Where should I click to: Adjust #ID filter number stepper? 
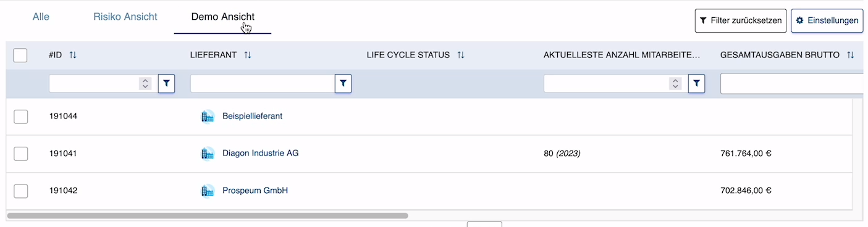coord(145,83)
